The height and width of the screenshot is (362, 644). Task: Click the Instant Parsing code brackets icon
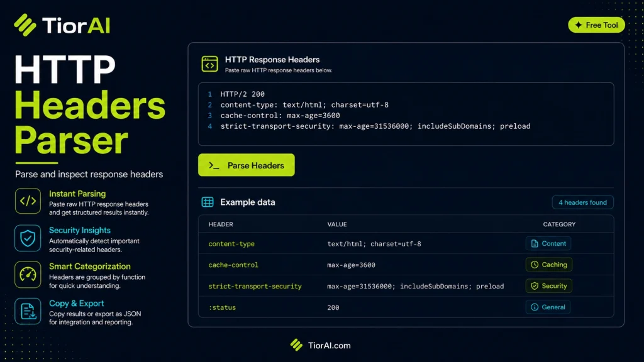[28, 200]
